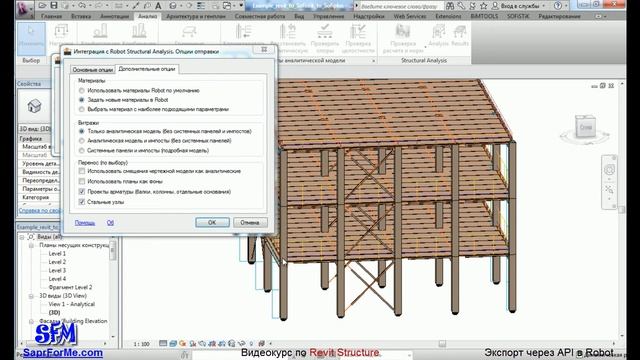Collapse Планы несущих конструкций tree node
The width and height of the screenshot is (640, 360).
coord(31,245)
